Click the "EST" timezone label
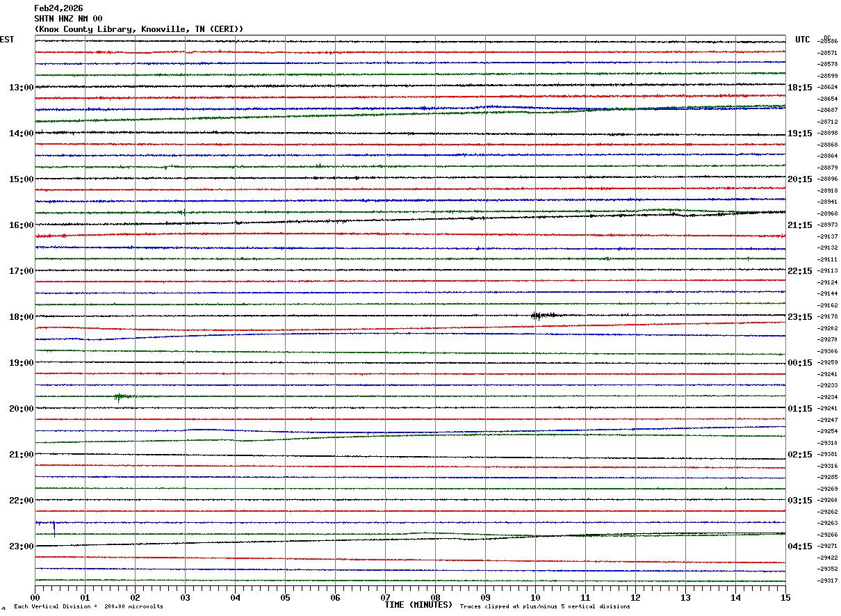Screen dimensions: 841x616 [x=7, y=40]
